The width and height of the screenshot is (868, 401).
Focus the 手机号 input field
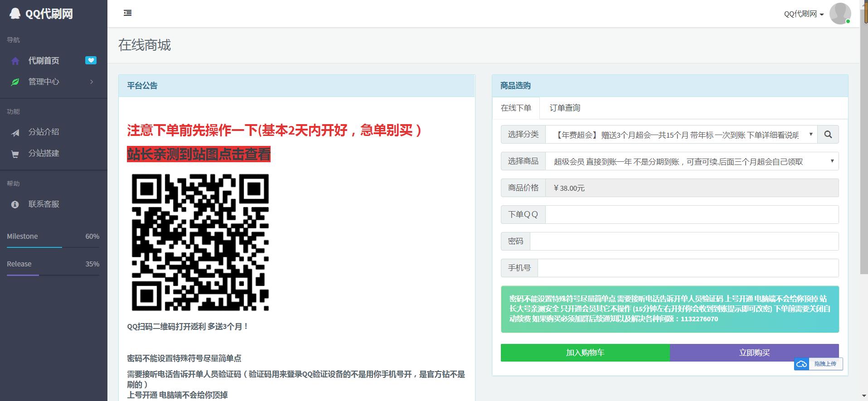[688, 268]
